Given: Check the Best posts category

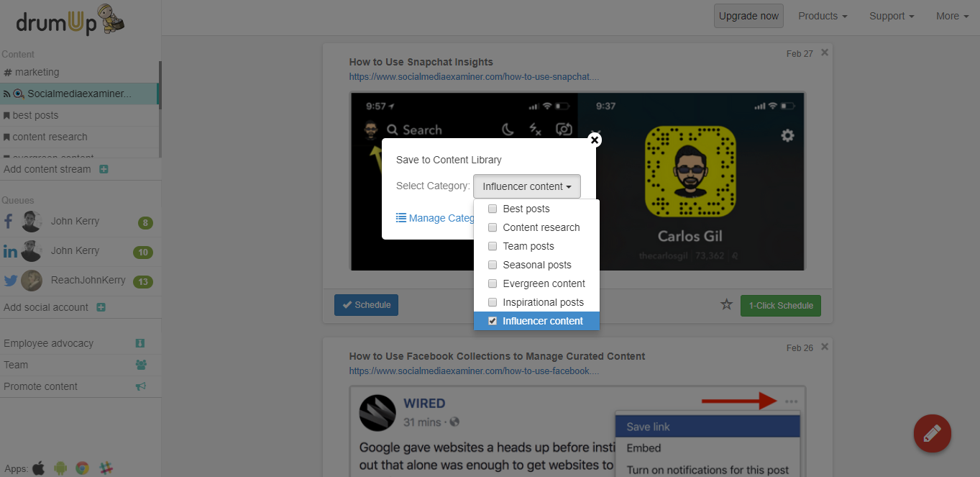Looking at the screenshot, I should click(493, 209).
